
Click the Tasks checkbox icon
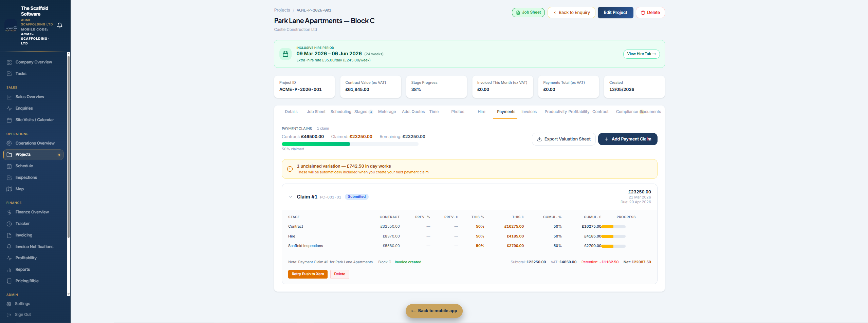coord(9,74)
